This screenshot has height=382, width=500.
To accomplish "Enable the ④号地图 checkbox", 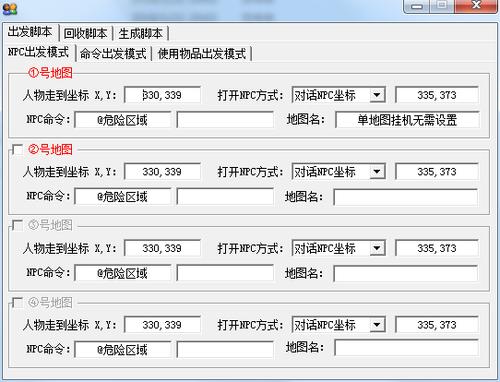I will click(17, 303).
